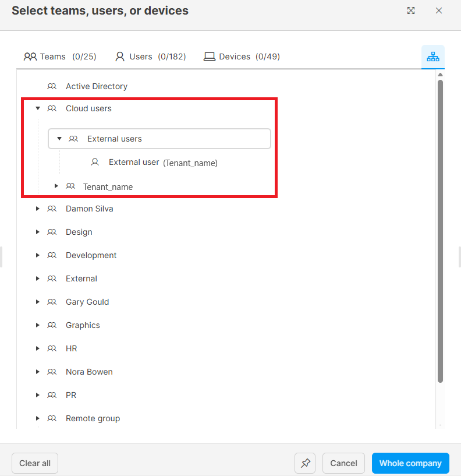Click the user icon beside External user
The height and width of the screenshot is (476, 461).
[x=95, y=163]
